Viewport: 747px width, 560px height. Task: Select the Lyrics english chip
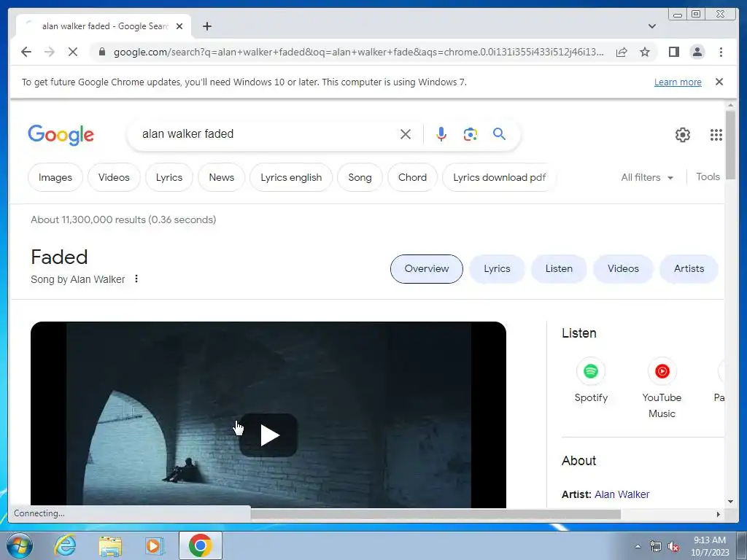click(x=291, y=177)
